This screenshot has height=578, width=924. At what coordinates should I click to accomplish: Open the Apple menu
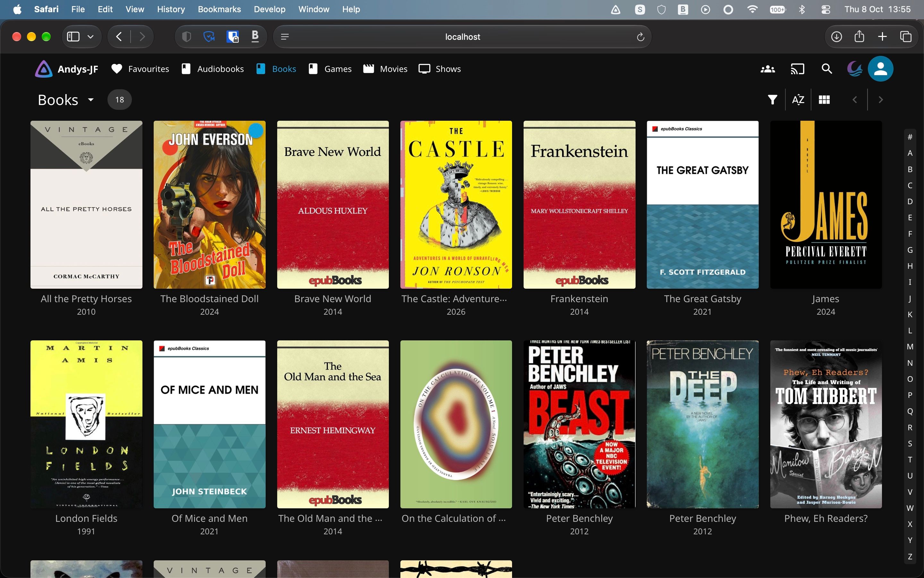(17, 9)
